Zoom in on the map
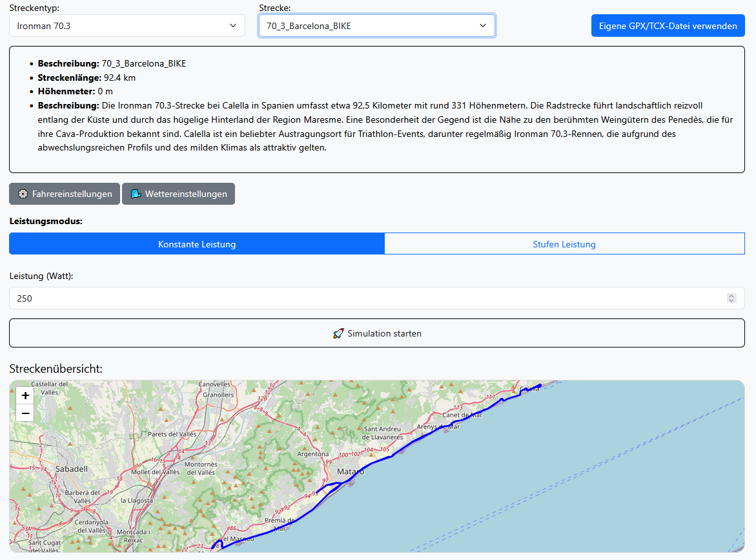 [x=26, y=395]
